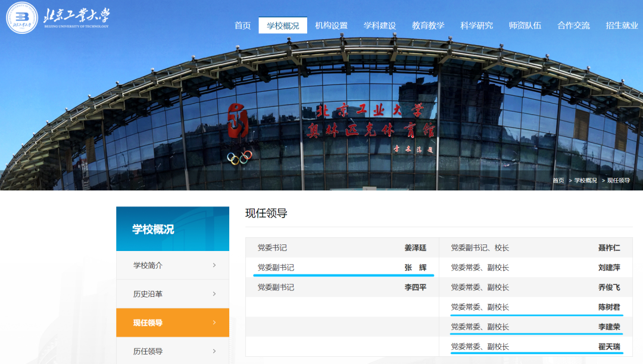Click the 现任领导 breadcrumb link
This screenshot has width=643, height=364.
(x=619, y=180)
